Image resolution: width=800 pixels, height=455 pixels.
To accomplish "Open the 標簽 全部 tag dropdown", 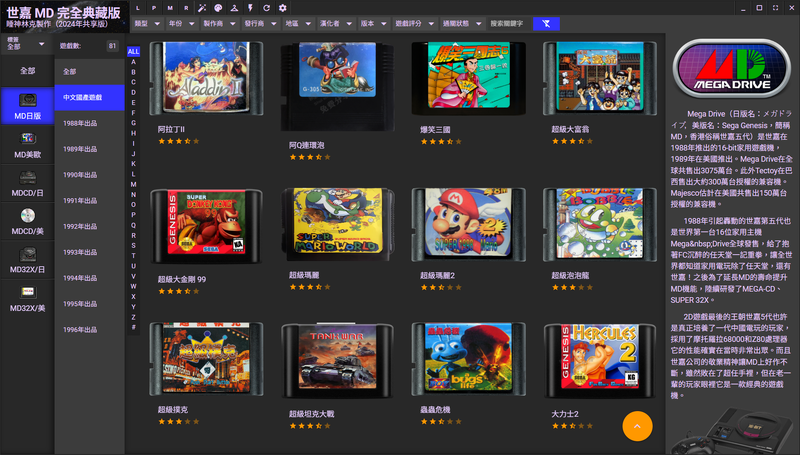I will 26,44.
